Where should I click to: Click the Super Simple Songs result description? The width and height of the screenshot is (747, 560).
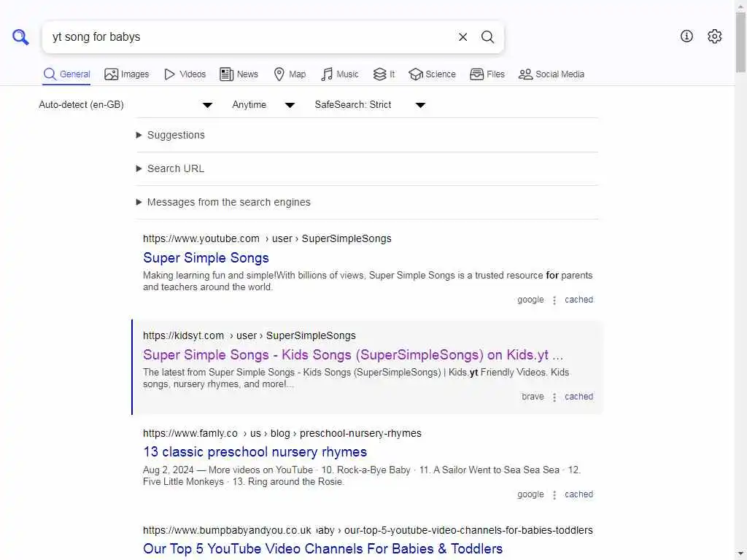point(368,281)
